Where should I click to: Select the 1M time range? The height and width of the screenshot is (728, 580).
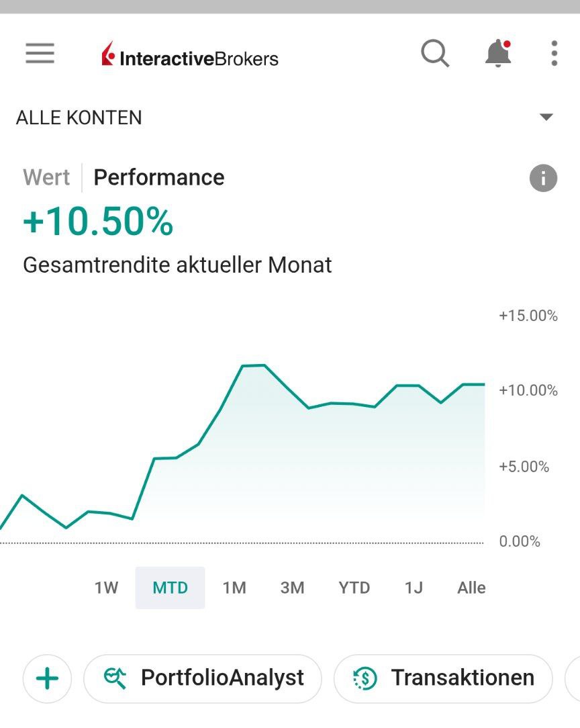pyautogui.click(x=234, y=588)
